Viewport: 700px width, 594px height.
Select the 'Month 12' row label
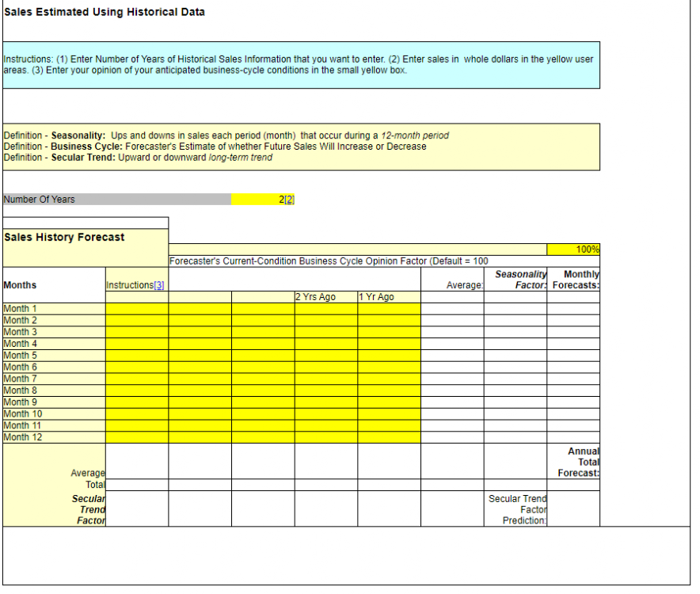(23, 437)
